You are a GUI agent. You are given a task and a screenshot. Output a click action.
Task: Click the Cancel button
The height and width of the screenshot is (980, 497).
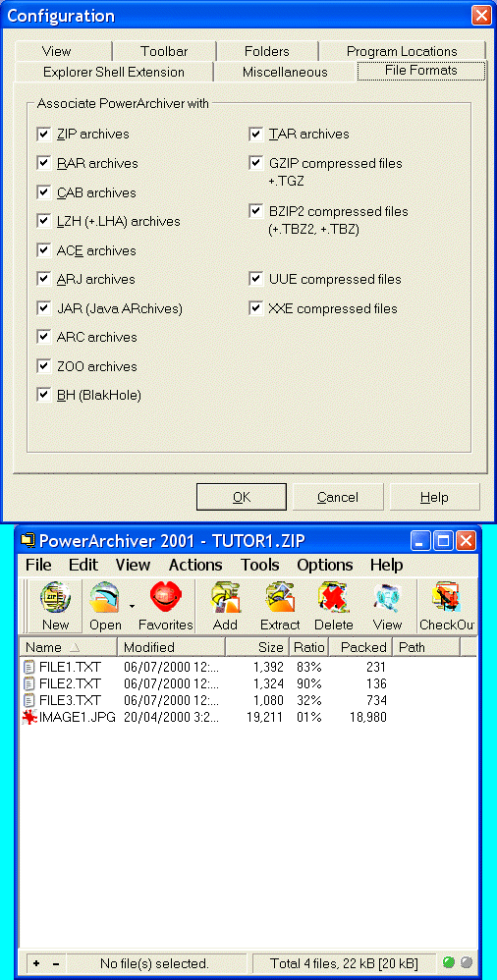click(x=338, y=497)
